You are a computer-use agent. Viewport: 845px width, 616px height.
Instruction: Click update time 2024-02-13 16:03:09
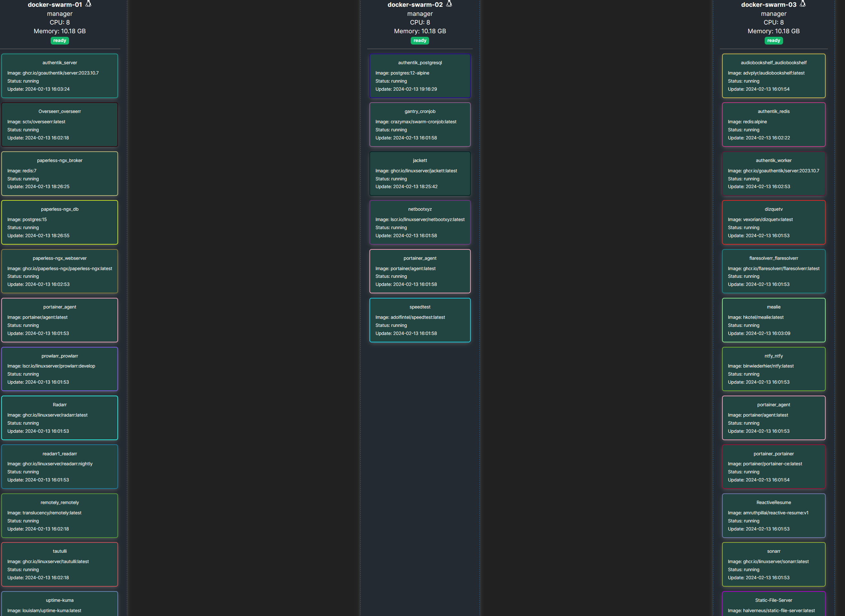(x=768, y=333)
